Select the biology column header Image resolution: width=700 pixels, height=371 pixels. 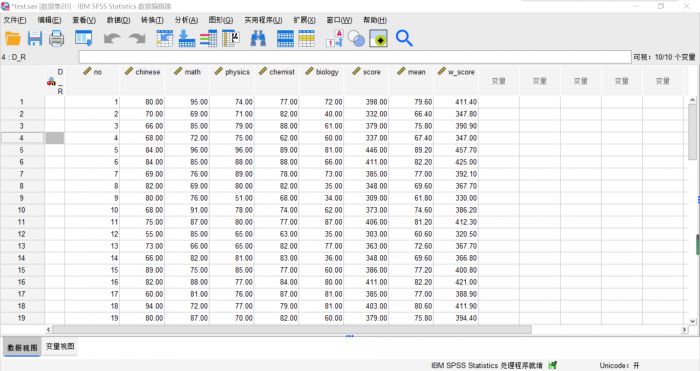tap(321, 81)
